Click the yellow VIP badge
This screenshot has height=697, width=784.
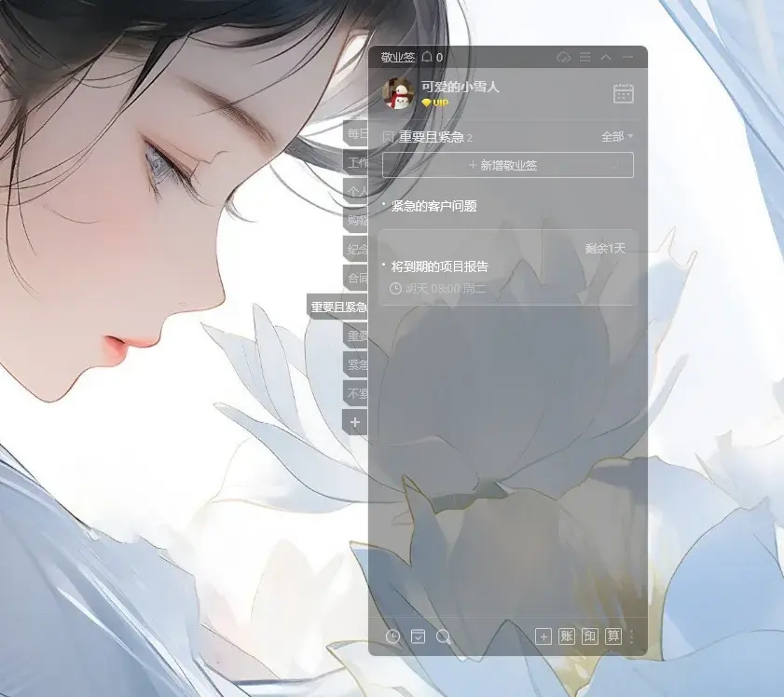[x=435, y=102]
